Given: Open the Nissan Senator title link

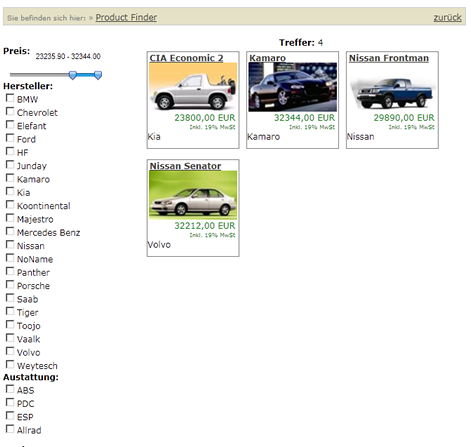Looking at the screenshot, I should click(x=185, y=166).
